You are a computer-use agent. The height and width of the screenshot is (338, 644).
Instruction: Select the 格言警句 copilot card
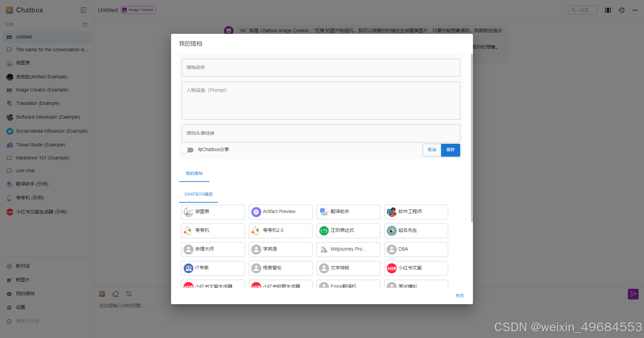[x=281, y=268]
